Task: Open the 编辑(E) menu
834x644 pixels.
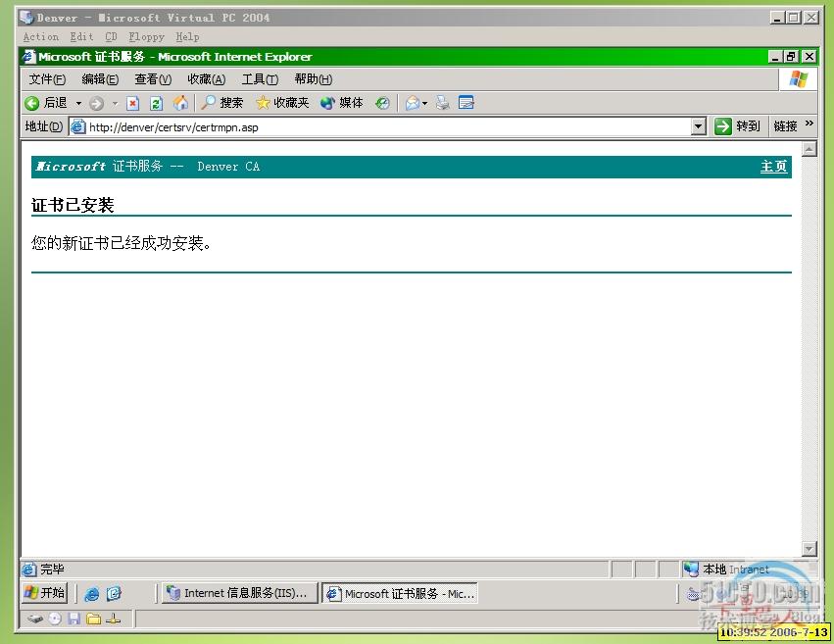Action: 100,79
